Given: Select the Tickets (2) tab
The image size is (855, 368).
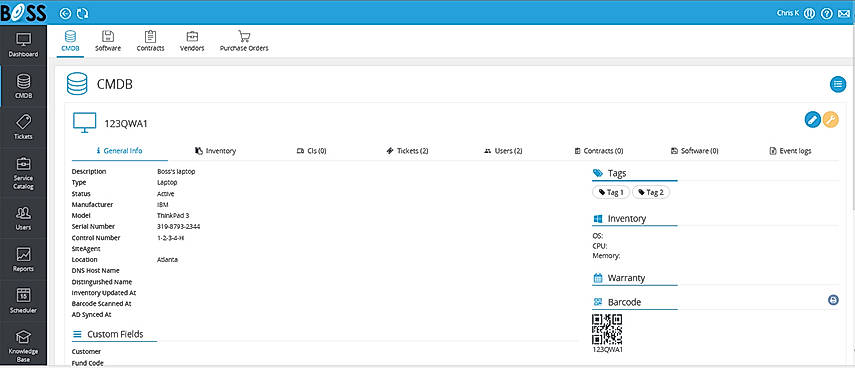Looking at the screenshot, I should [x=407, y=150].
